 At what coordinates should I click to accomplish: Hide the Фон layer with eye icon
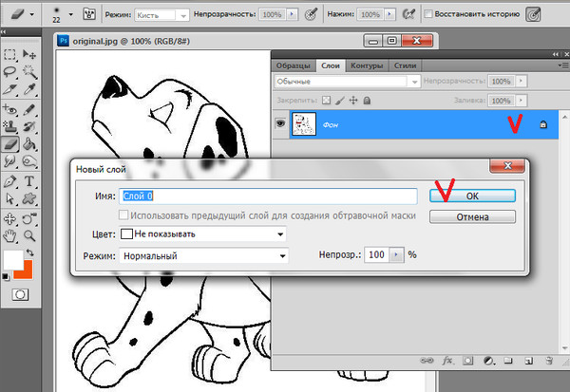point(280,124)
